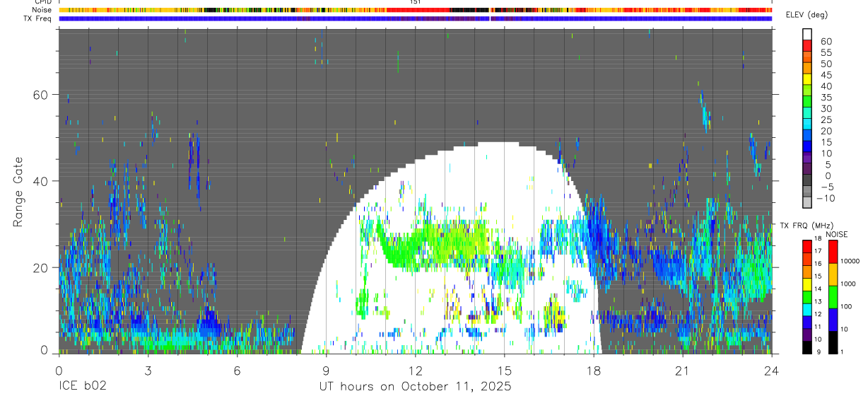Click the blue TX Freq strip above the plot
This screenshot has width=868, height=401.
click(x=415, y=18)
